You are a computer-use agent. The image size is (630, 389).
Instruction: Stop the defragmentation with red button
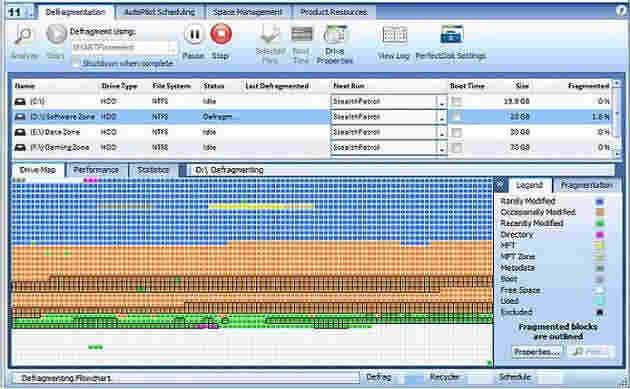tap(221, 34)
